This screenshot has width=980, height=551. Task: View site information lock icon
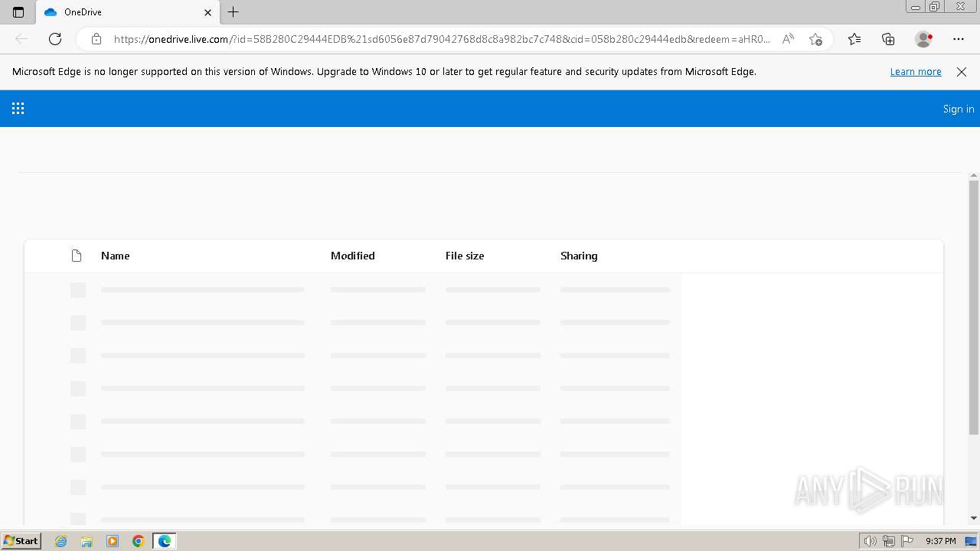[96, 39]
